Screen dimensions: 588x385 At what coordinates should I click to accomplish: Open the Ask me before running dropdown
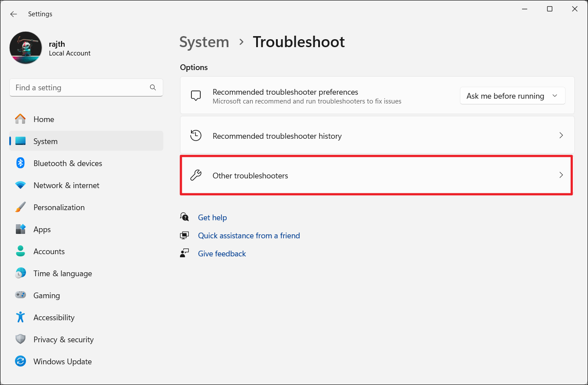512,96
